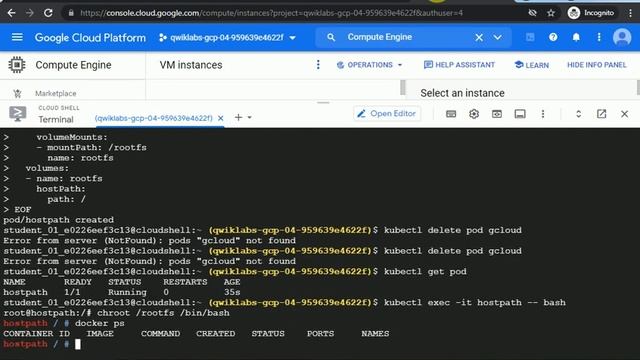Open the Incognito profile indicator

(591, 13)
